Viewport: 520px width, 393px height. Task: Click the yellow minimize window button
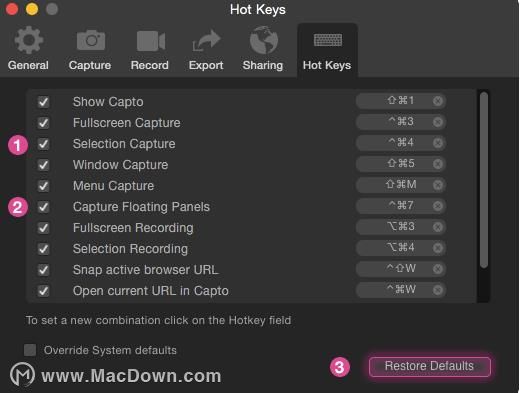click(32, 9)
